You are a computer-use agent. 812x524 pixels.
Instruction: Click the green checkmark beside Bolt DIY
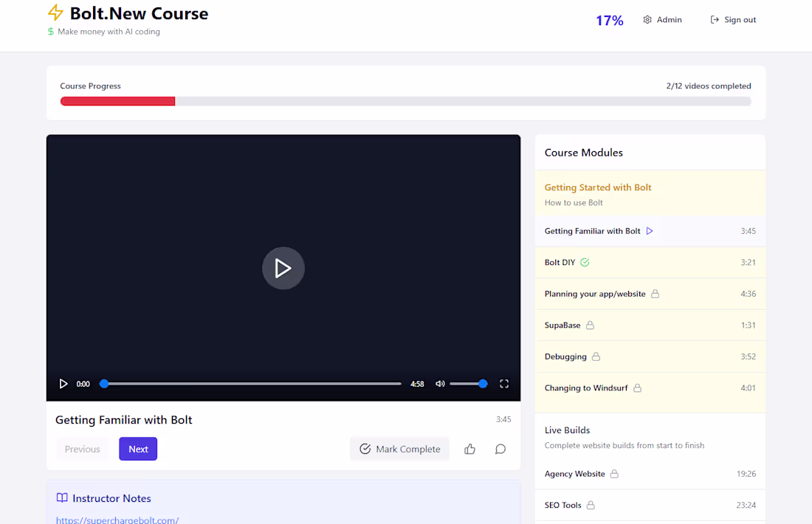click(585, 262)
